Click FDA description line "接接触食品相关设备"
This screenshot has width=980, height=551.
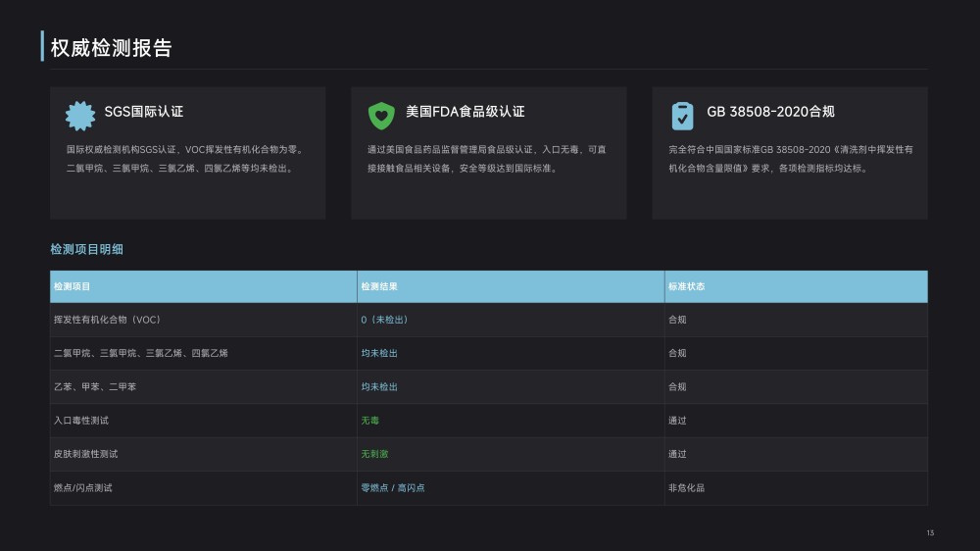point(464,169)
